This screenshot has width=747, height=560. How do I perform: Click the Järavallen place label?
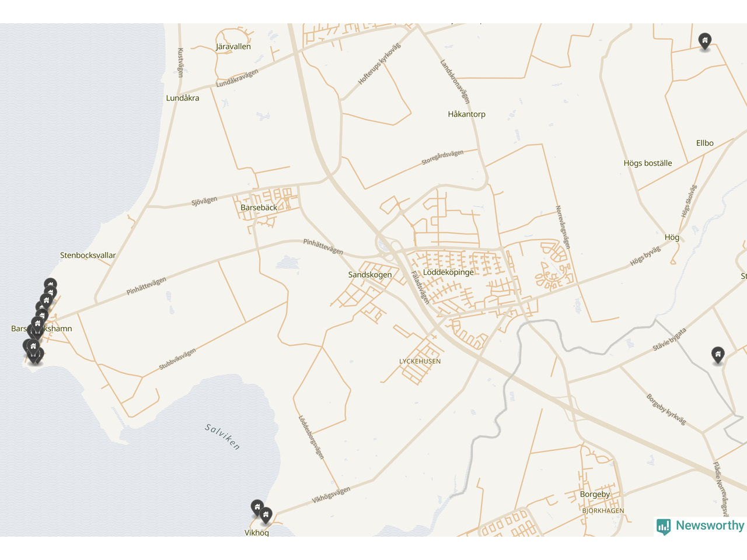click(x=233, y=47)
